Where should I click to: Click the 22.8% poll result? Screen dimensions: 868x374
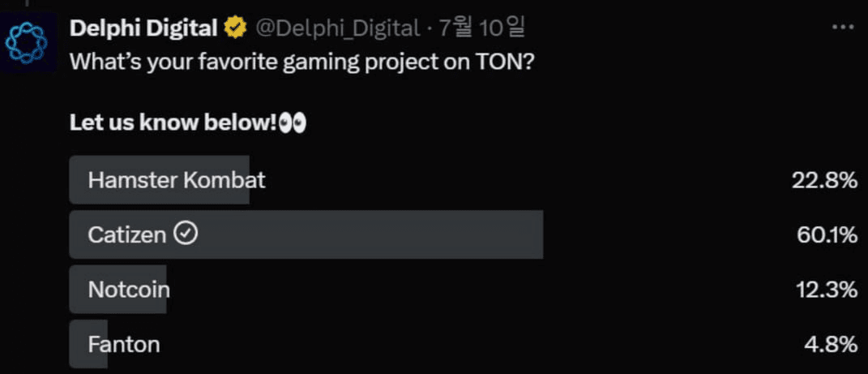(x=824, y=180)
